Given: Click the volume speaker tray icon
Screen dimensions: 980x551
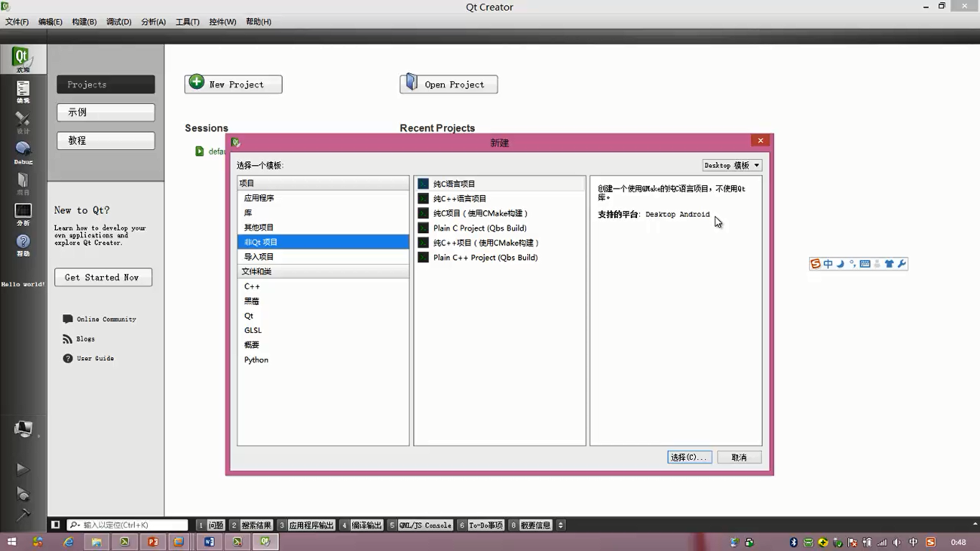Looking at the screenshot, I should coord(897,542).
